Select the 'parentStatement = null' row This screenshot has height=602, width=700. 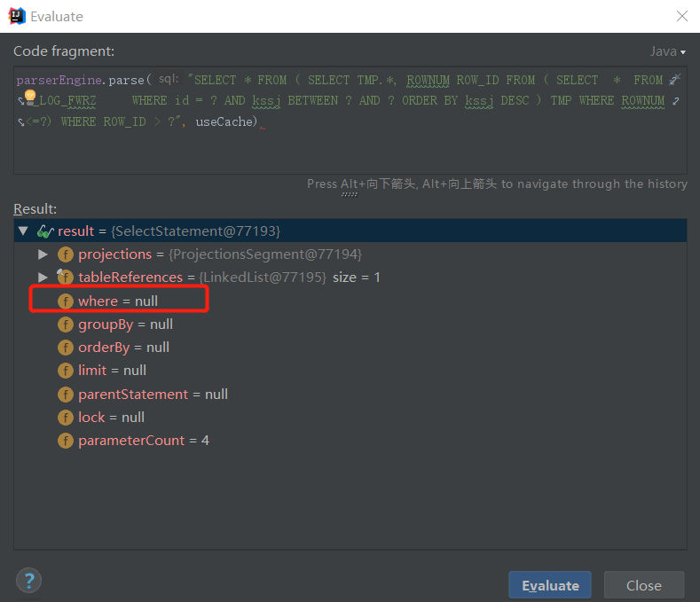[x=350, y=394]
